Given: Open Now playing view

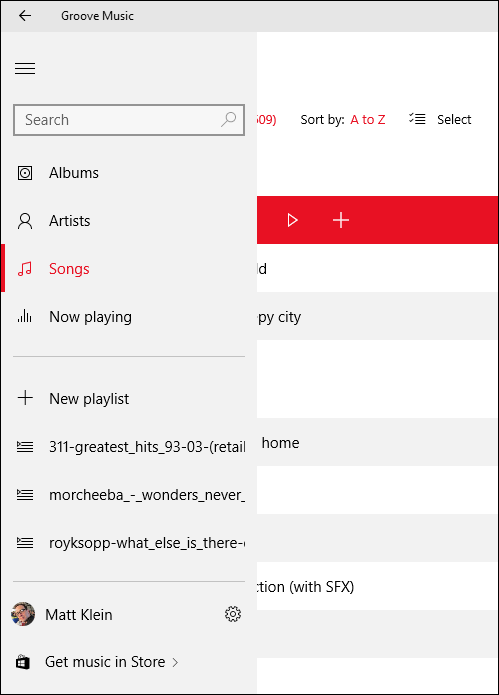Looking at the screenshot, I should 129,317.
